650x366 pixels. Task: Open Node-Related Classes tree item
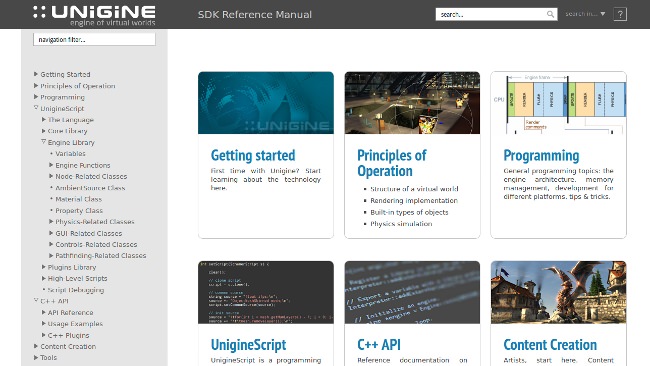click(x=91, y=176)
